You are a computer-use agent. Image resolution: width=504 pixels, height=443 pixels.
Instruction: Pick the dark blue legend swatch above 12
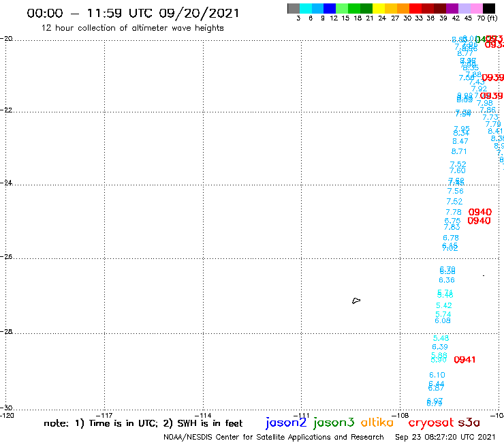330,8
